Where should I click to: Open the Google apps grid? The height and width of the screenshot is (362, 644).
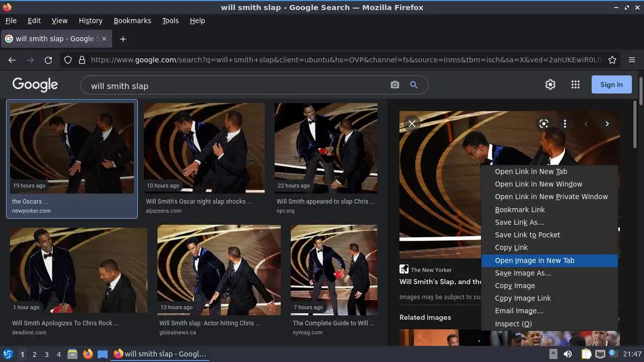point(576,84)
